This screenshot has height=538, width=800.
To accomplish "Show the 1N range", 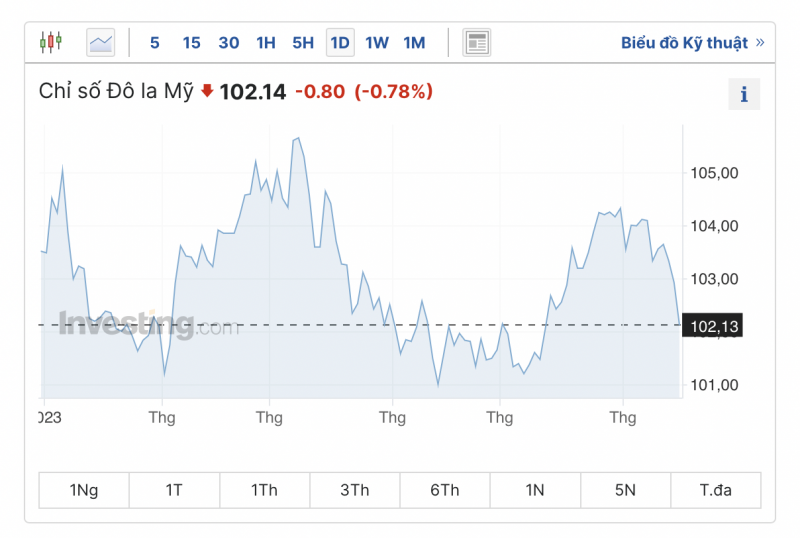I will [x=535, y=490].
